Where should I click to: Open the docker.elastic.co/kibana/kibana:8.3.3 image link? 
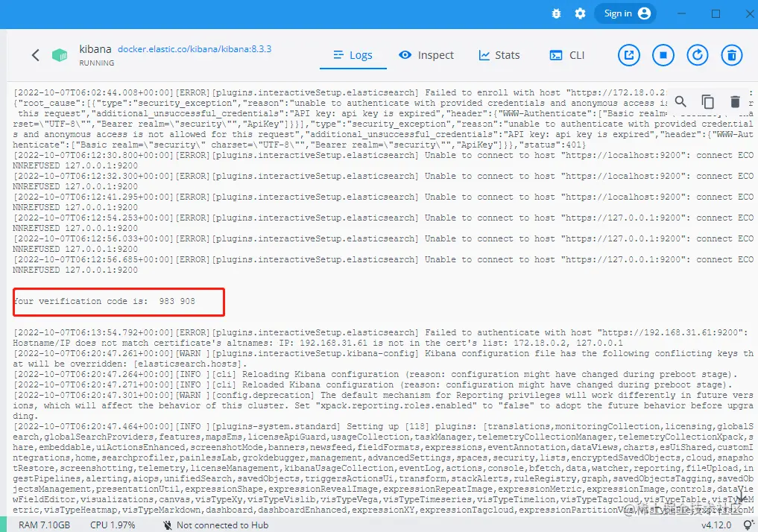tap(195, 48)
